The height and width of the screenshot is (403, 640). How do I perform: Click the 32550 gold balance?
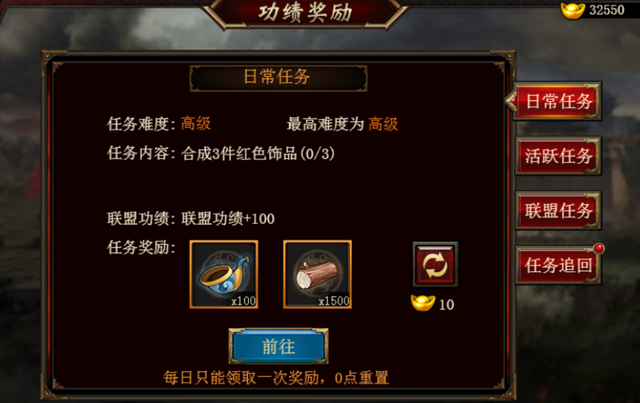point(607,10)
